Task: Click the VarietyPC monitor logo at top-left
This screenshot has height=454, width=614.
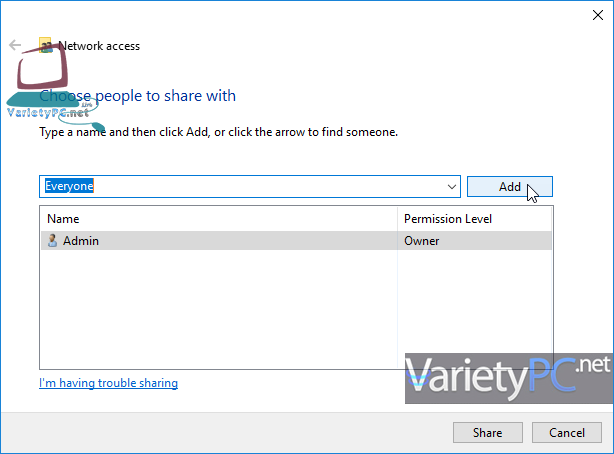Action: [x=42, y=75]
